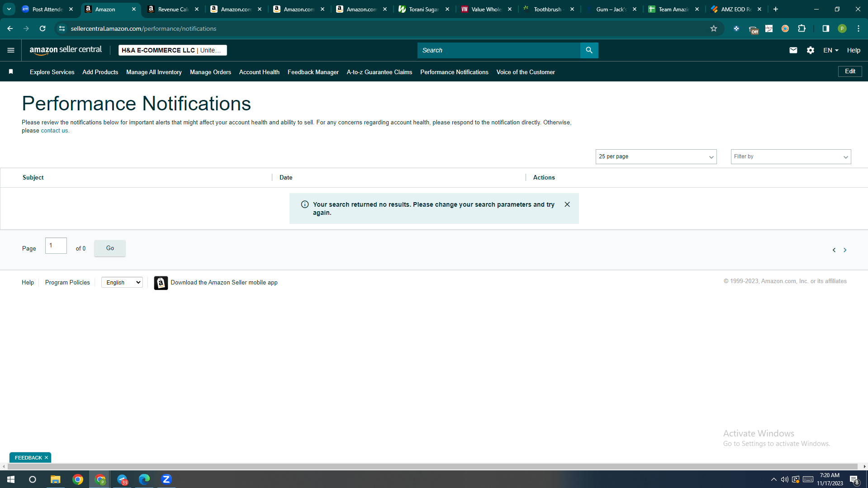Reload the page
The height and width of the screenshot is (488, 868).
pyautogui.click(x=43, y=28)
